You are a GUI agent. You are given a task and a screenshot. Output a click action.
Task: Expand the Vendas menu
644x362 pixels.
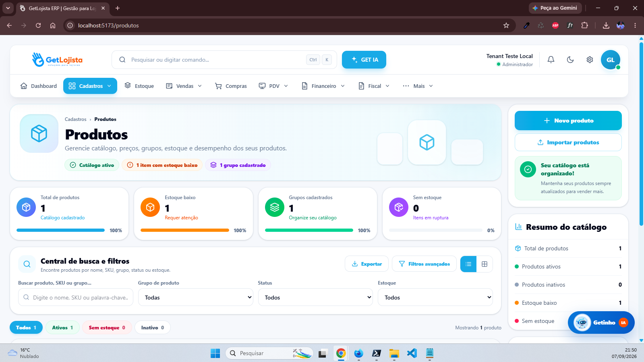184,86
